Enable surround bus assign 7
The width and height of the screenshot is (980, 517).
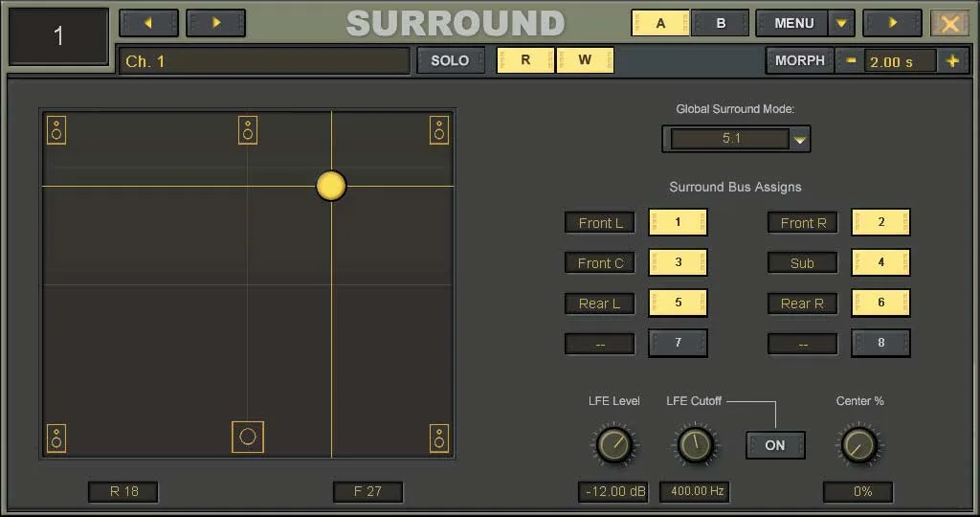(678, 343)
